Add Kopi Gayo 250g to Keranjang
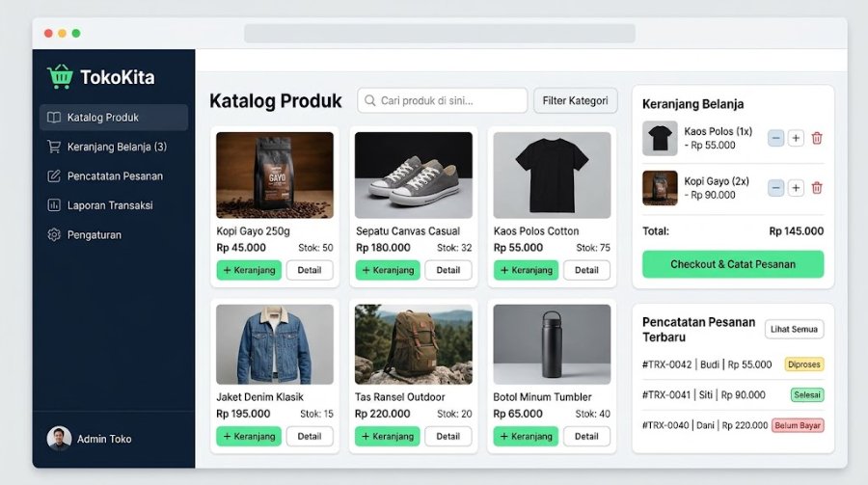This screenshot has height=485, width=868. pos(249,270)
